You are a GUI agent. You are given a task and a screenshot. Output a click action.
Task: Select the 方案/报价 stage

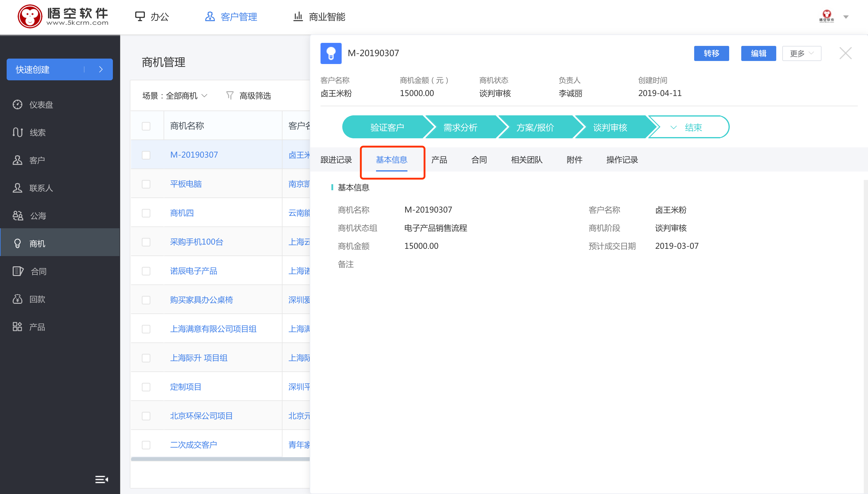click(x=535, y=127)
